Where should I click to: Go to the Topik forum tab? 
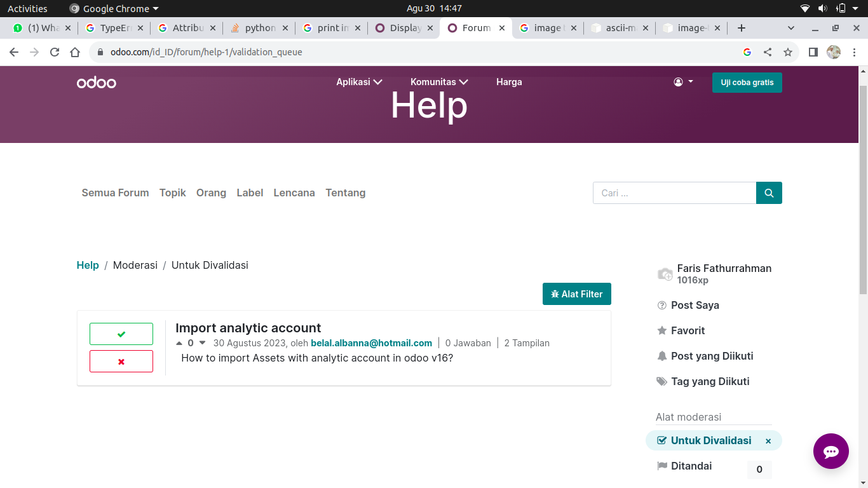(x=172, y=193)
